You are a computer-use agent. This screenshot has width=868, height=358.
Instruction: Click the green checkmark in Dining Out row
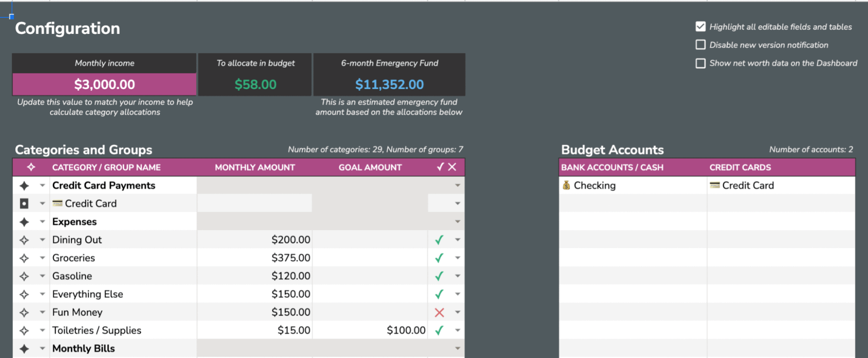coord(439,240)
